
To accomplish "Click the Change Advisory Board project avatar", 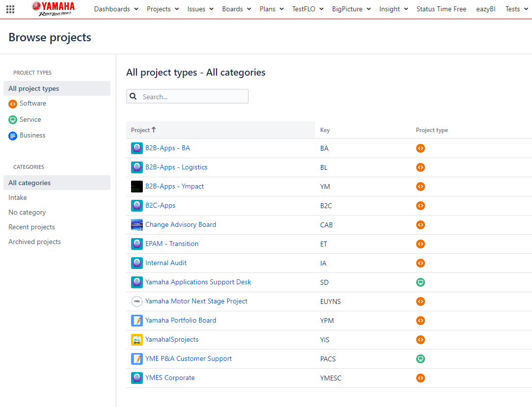I will coord(137,225).
